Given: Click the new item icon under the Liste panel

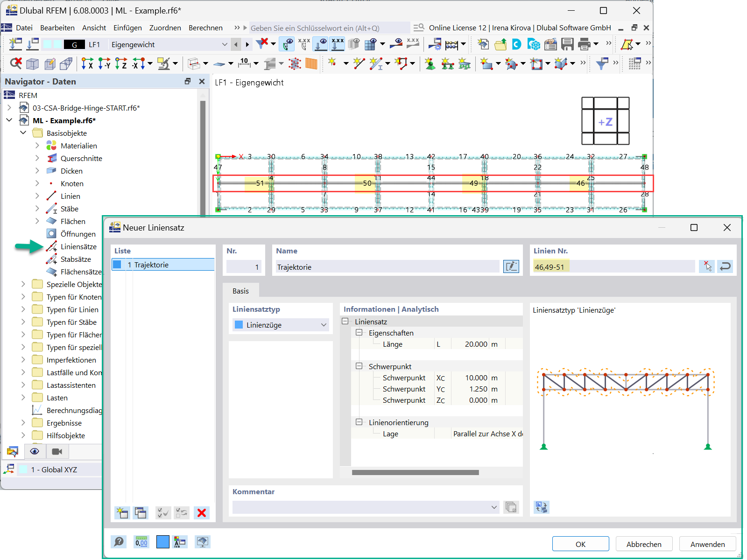Looking at the screenshot, I should pos(122,513).
